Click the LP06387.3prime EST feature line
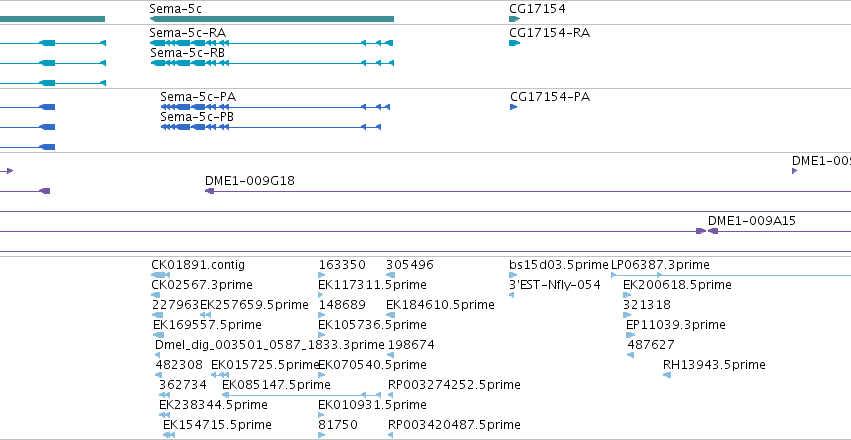Image resolution: width=851 pixels, height=440 pixels. click(x=731, y=275)
